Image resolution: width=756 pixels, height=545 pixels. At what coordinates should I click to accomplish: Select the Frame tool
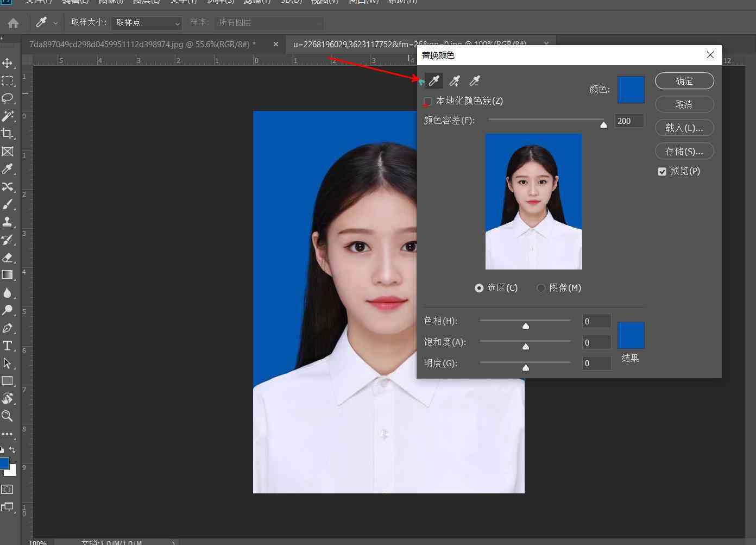click(8, 152)
